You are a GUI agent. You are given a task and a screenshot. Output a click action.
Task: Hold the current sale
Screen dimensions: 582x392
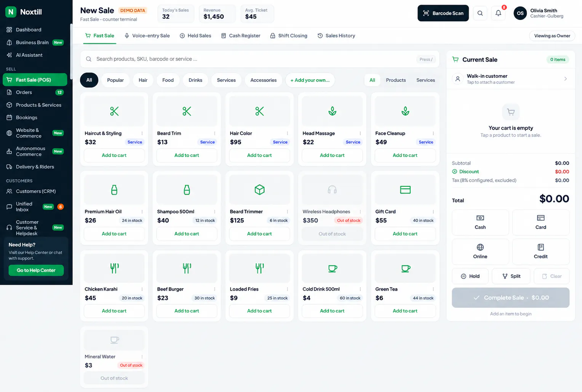[x=470, y=276]
